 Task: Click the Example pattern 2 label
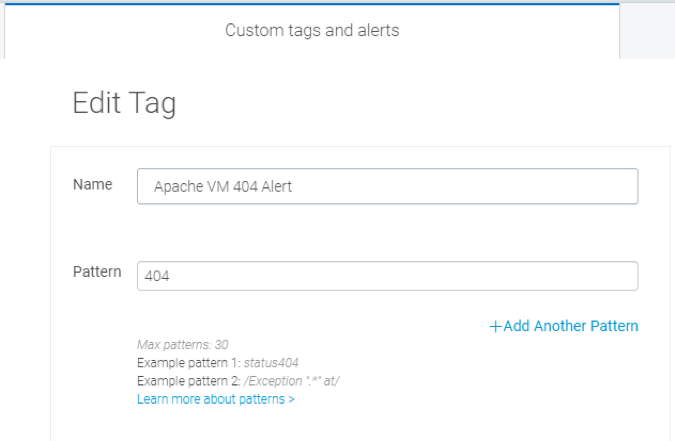point(190,381)
